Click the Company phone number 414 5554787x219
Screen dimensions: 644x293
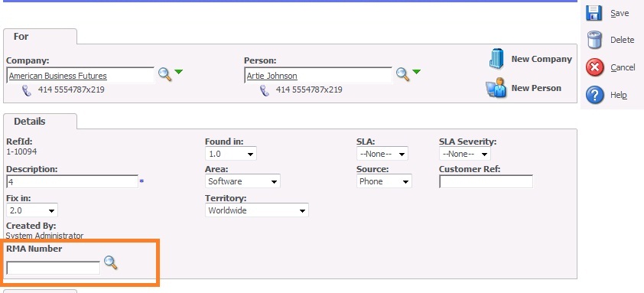tap(71, 90)
